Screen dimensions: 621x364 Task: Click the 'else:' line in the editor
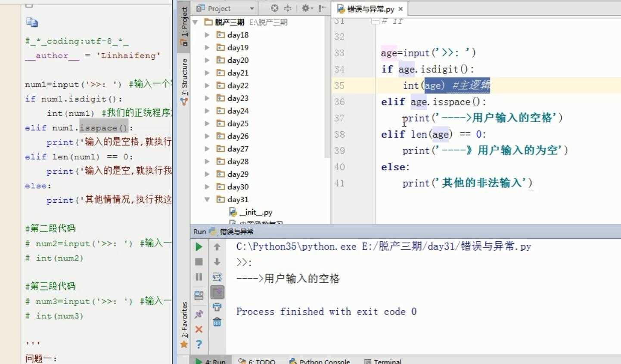tap(395, 167)
